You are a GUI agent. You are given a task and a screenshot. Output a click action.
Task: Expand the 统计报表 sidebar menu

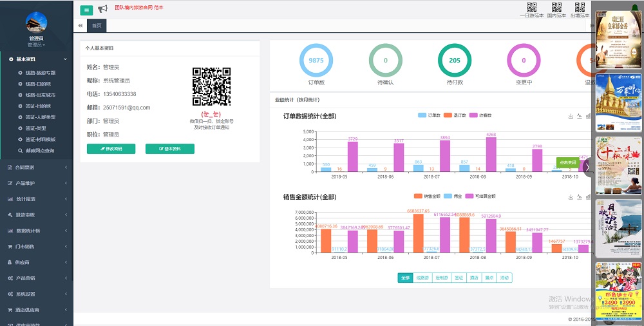pos(36,198)
